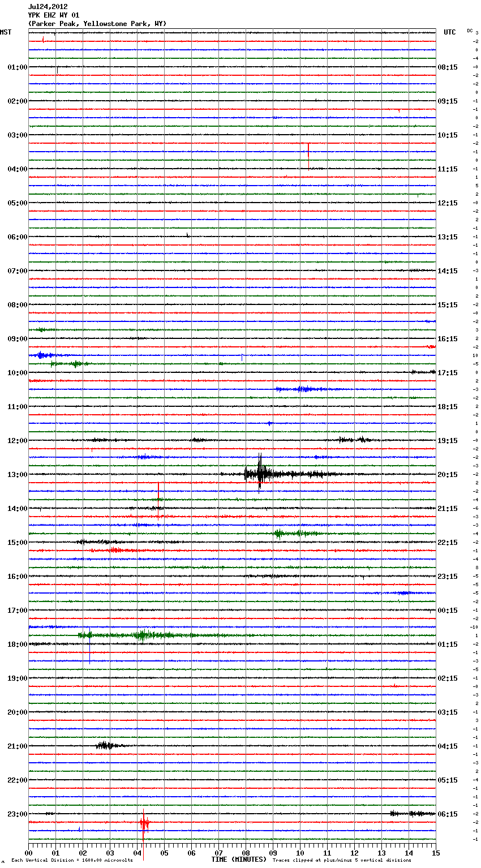Click the 14:15 UTC time label

click(x=448, y=271)
